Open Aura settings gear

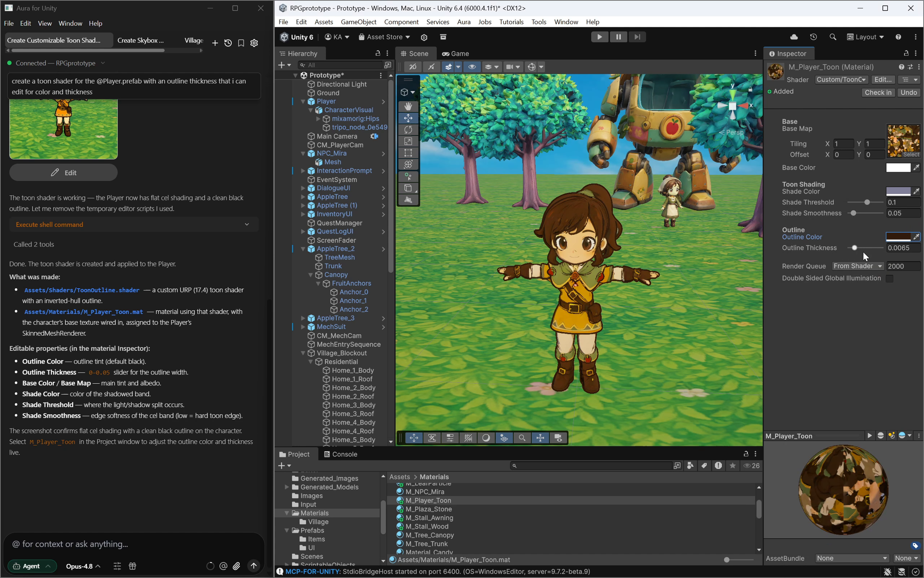(x=254, y=43)
